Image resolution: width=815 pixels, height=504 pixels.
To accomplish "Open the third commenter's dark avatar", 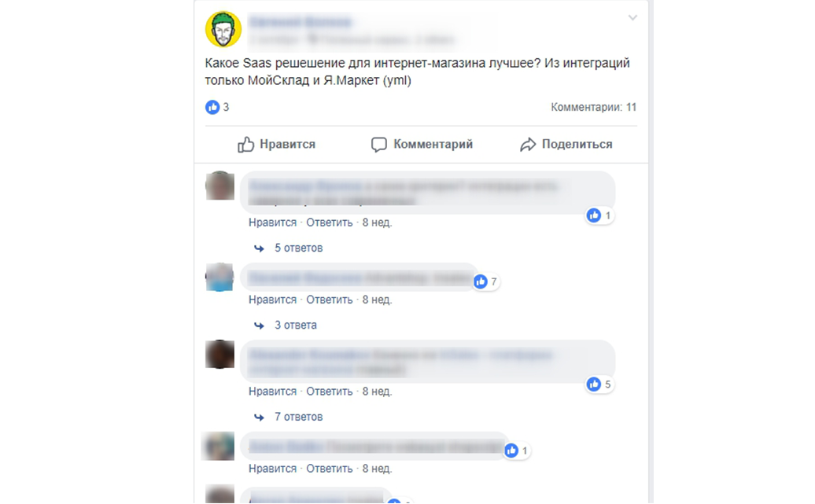I will 219,355.
